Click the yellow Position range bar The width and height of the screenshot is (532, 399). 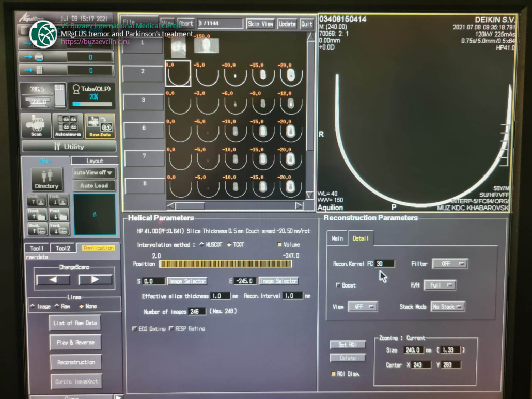click(x=225, y=264)
